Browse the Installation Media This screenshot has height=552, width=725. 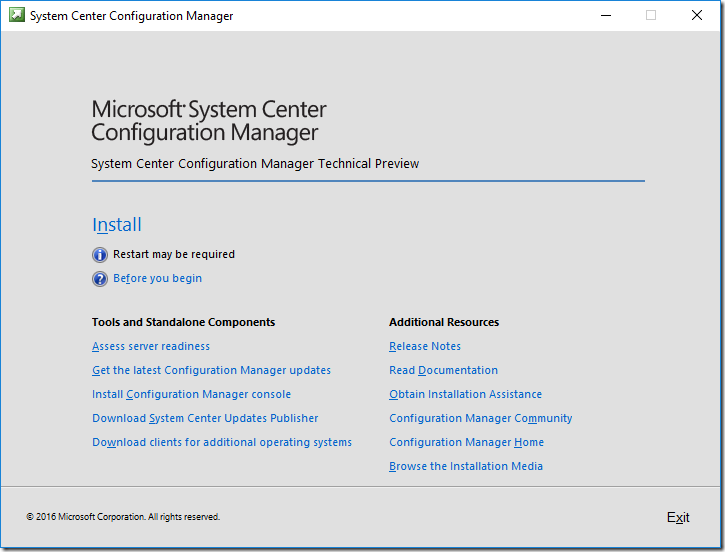click(466, 466)
